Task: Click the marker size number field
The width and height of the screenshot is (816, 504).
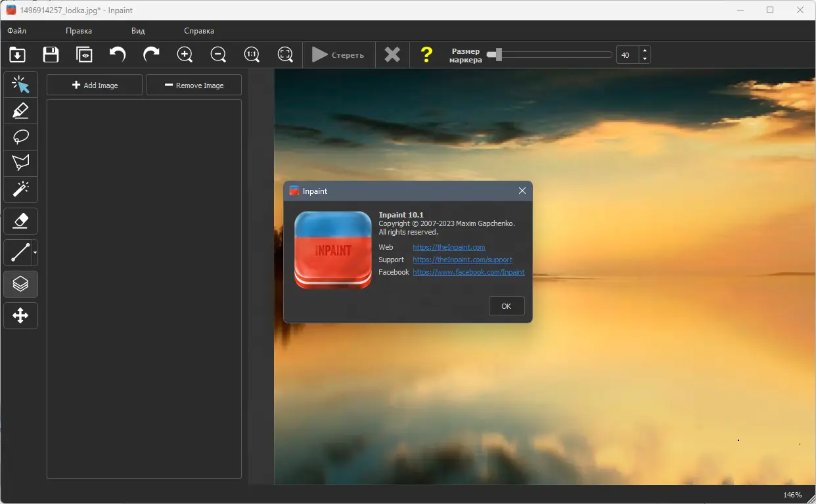Action: [x=627, y=55]
